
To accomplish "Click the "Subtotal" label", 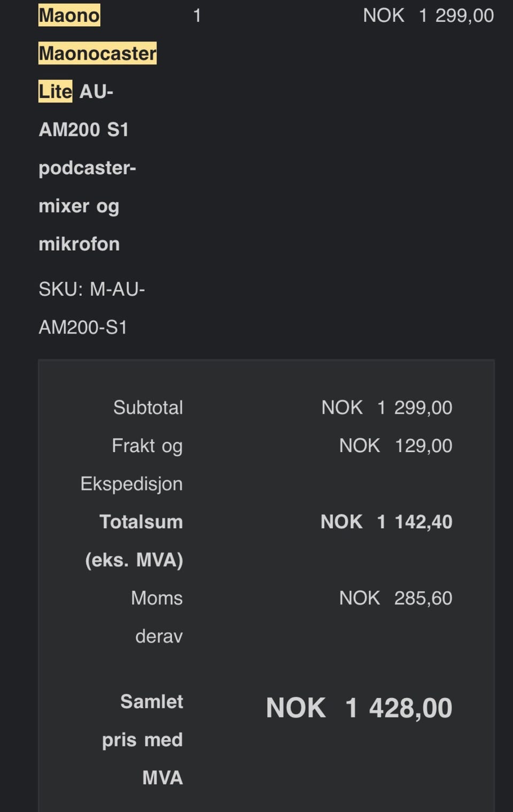I will point(148,408).
